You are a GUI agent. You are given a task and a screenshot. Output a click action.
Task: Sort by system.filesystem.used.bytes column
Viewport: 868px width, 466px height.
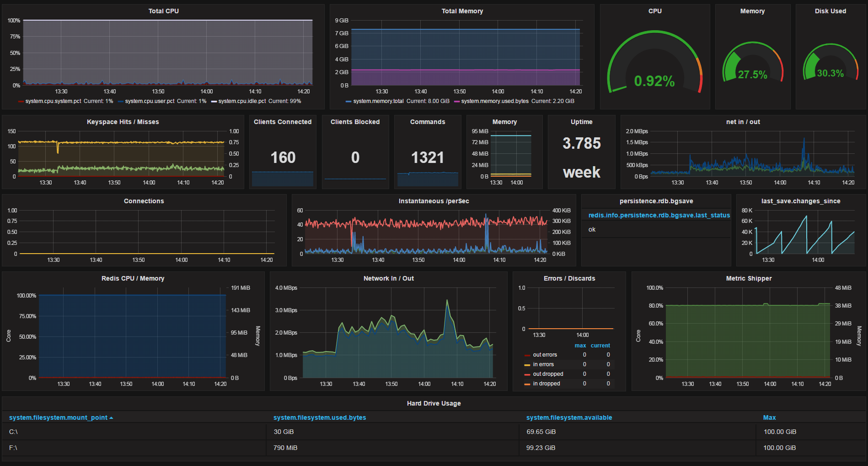pos(319,417)
